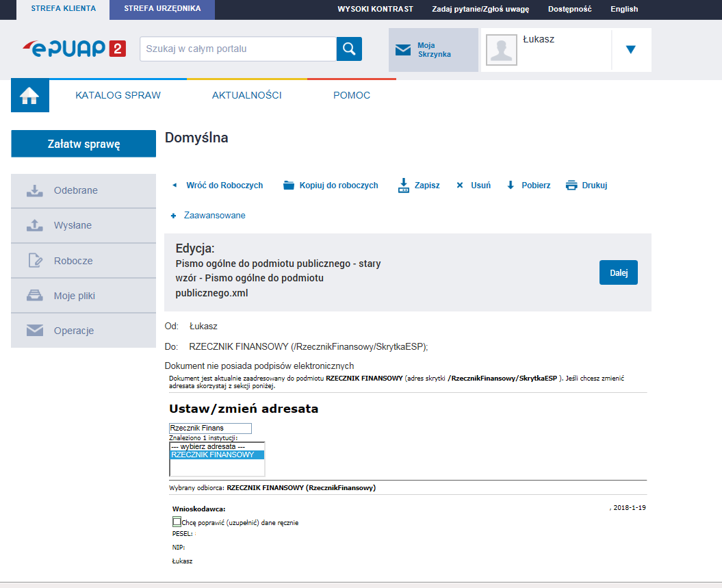Enable 'Chcę poprawić (uzupełnić) dane ręcznie'
Viewport: 722px width, 588px height.
pyautogui.click(x=177, y=522)
